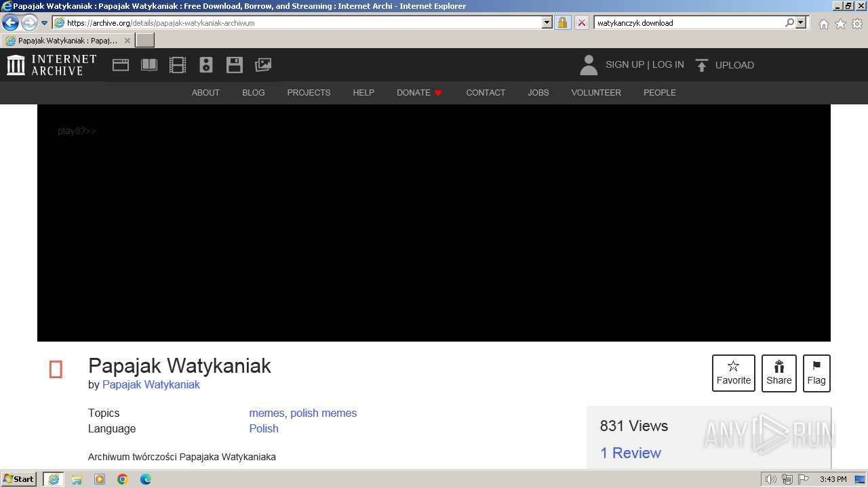Go back with browser back arrow

point(10,22)
